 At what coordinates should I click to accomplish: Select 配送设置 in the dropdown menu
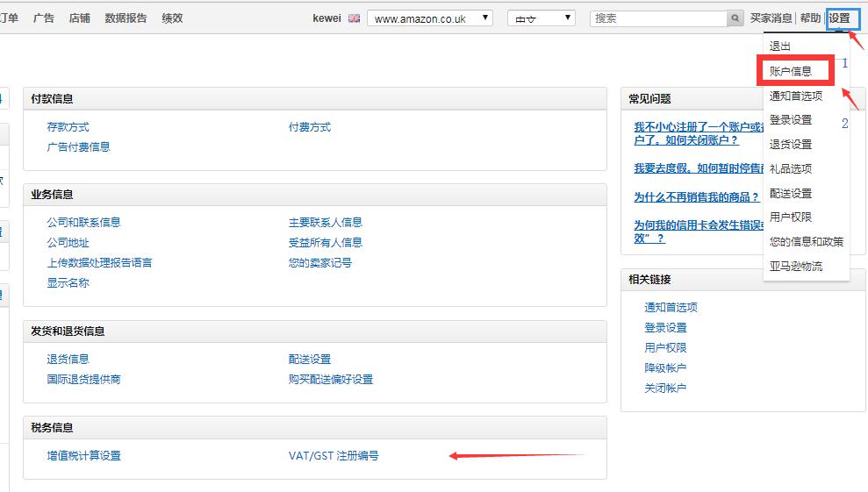[x=791, y=193]
